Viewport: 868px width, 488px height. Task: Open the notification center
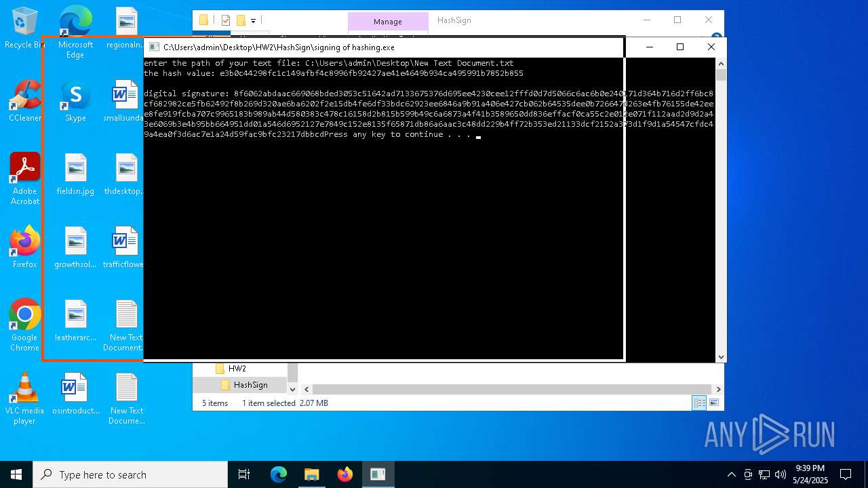point(846,474)
